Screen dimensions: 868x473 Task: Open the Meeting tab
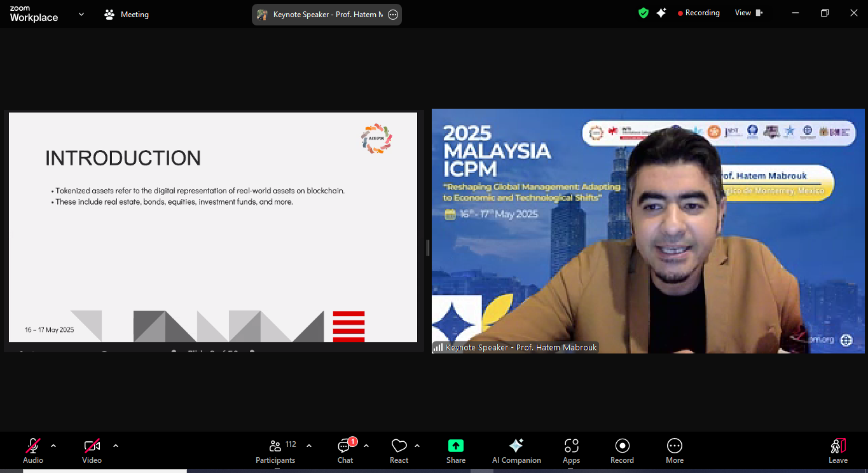127,14
